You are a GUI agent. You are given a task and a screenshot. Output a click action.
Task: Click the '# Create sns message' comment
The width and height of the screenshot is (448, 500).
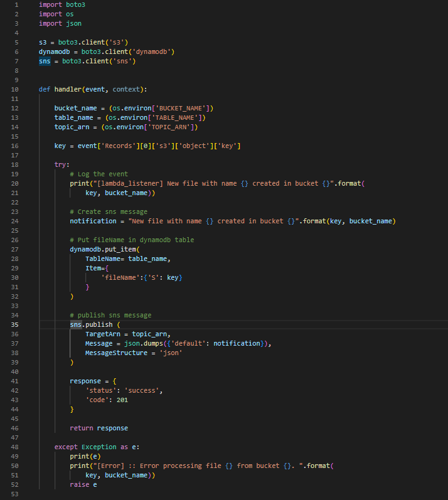(109, 212)
